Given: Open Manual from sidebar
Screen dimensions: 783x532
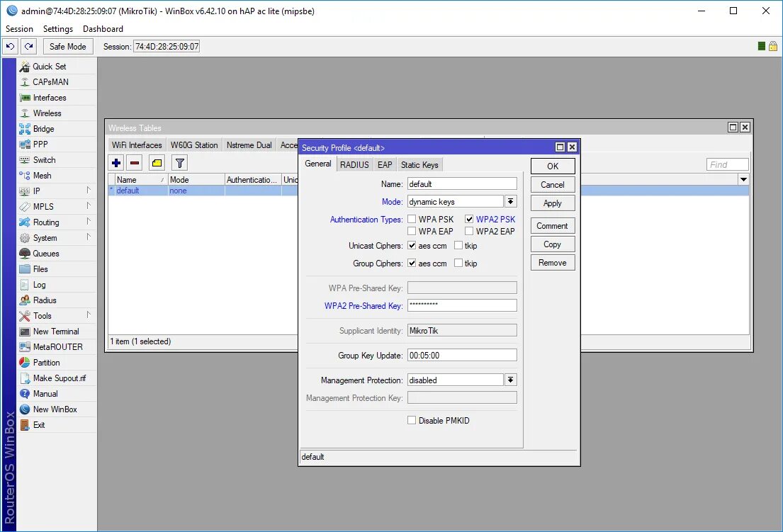Looking at the screenshot, I should click(x=45, y=394).
